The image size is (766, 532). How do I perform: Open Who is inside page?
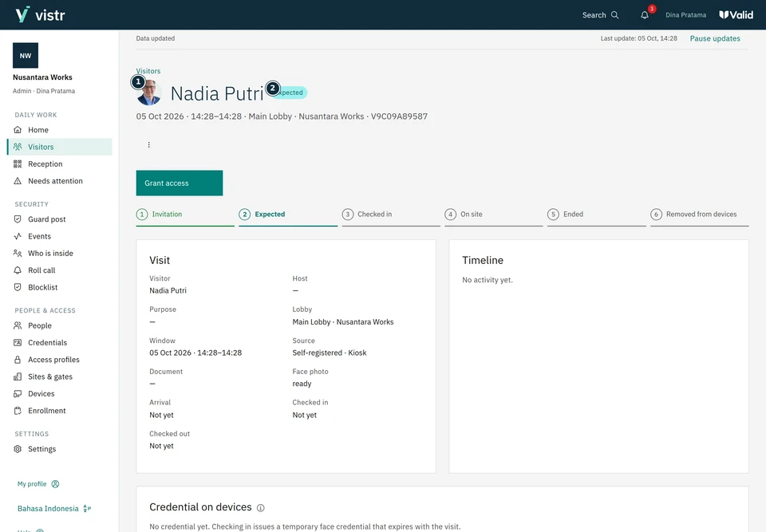(x=60, y=254)
